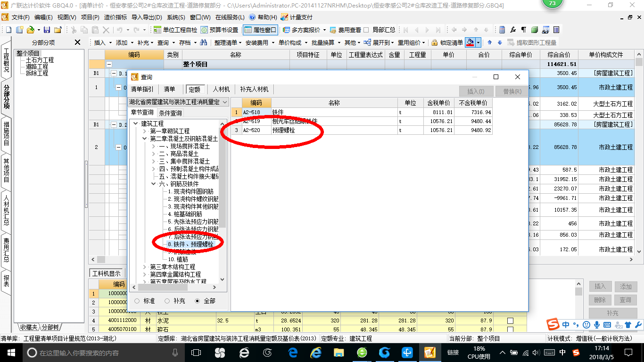Viewport: 644px width, 362px height.
Task: Click the Open folder icon in toolbar
Action: pos(30,30)
